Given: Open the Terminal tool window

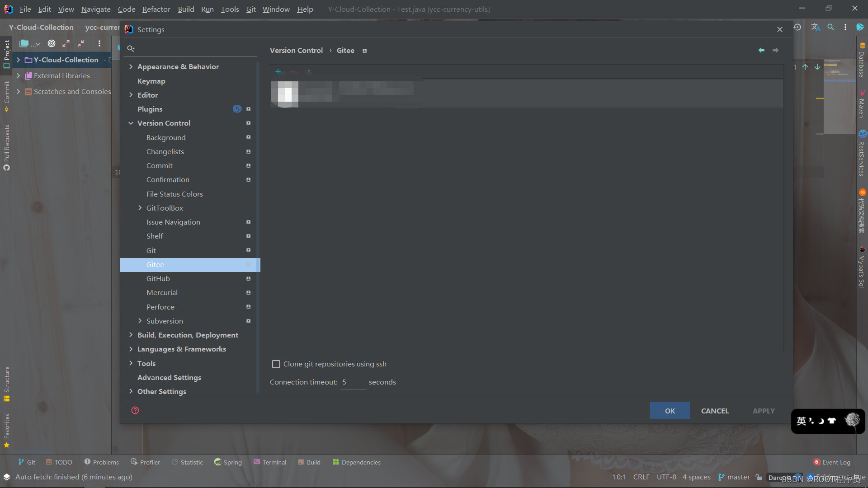Looking at the screenshot, I should click(270, 462).
